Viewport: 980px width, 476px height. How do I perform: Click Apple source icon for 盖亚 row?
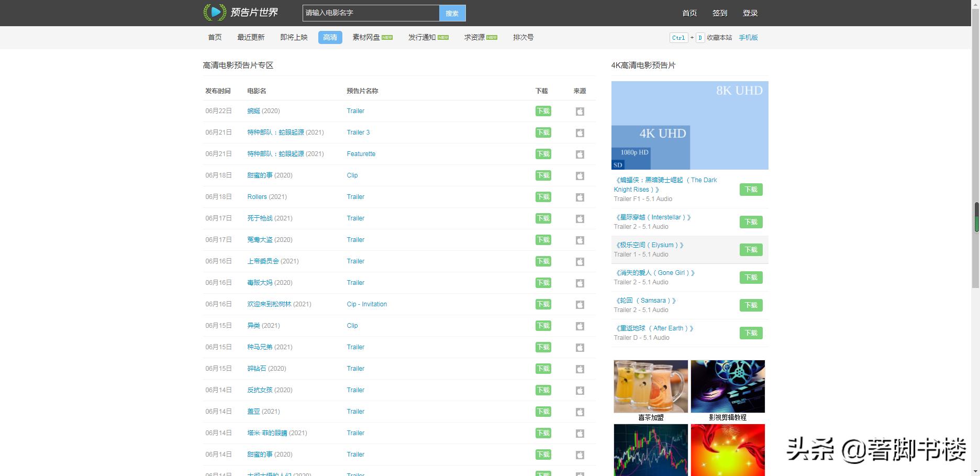580,412
